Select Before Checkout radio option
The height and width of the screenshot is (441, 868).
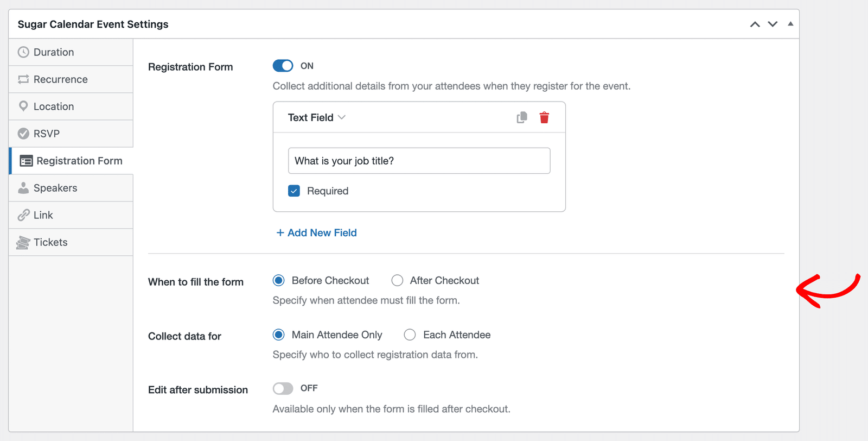click(x=279, y=280)
